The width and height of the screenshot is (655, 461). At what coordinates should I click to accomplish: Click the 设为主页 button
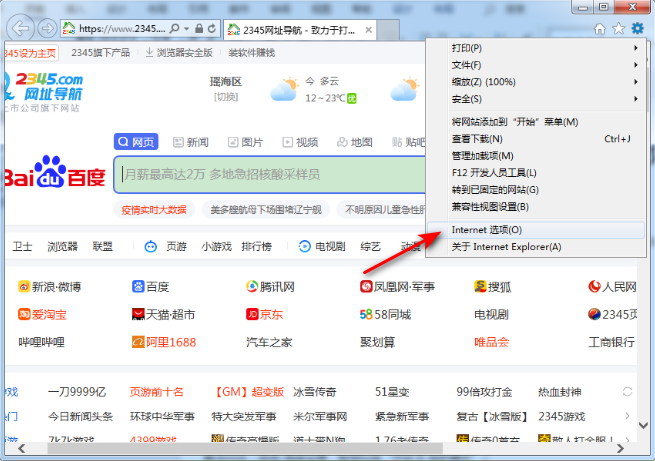(x=31, y=53)
